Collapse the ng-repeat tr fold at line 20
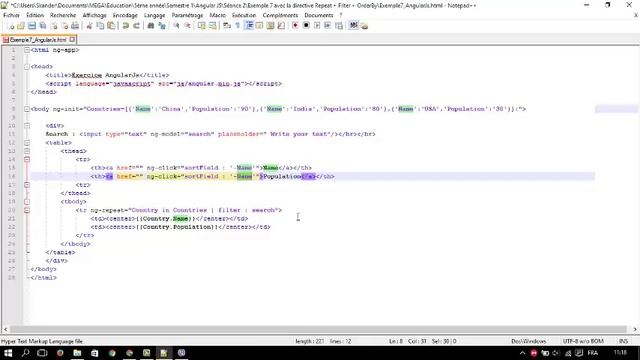This screenshot has height=360, width=640. tap(27, 210)
